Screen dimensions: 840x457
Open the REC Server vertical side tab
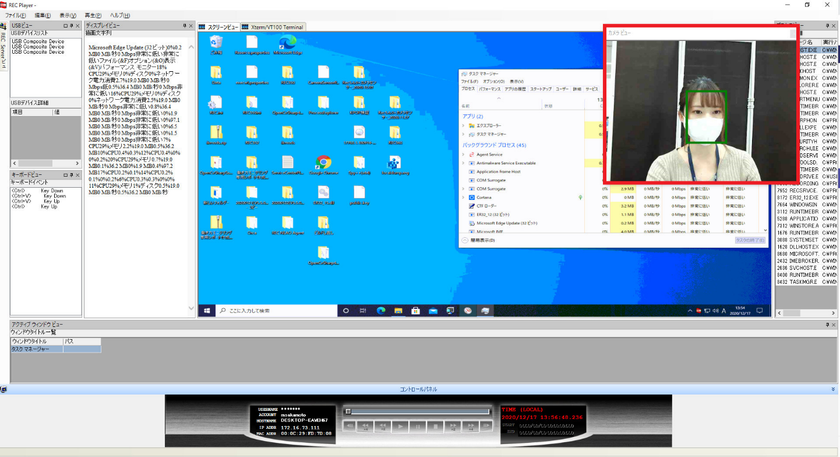pyautogui.click(x=3, y=50)
